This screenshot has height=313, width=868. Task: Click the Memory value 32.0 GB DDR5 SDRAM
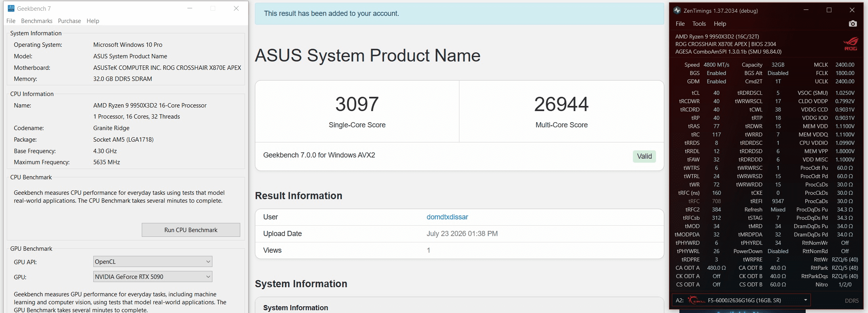(x=123, y=79)
